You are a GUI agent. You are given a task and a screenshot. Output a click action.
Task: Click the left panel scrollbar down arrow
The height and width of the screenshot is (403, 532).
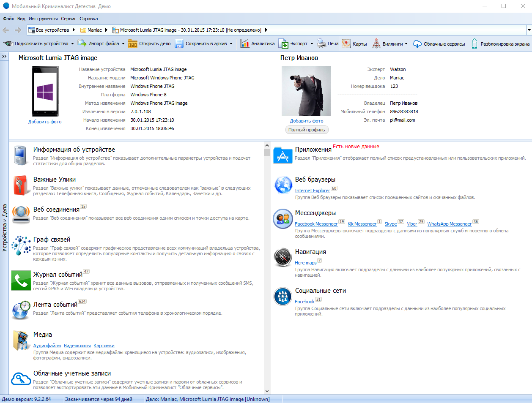pos(267,391)
